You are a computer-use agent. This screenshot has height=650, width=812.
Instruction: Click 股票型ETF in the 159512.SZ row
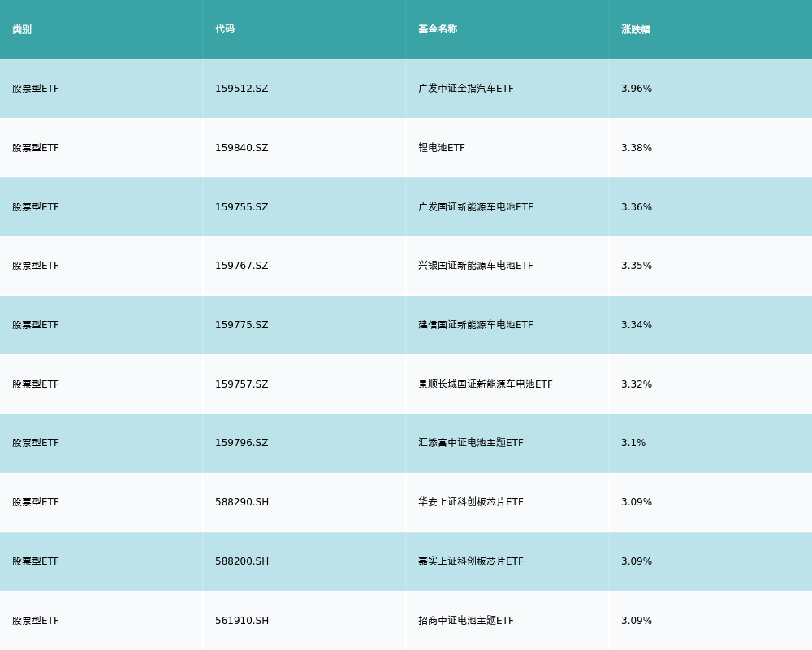(x=36, y=89)
